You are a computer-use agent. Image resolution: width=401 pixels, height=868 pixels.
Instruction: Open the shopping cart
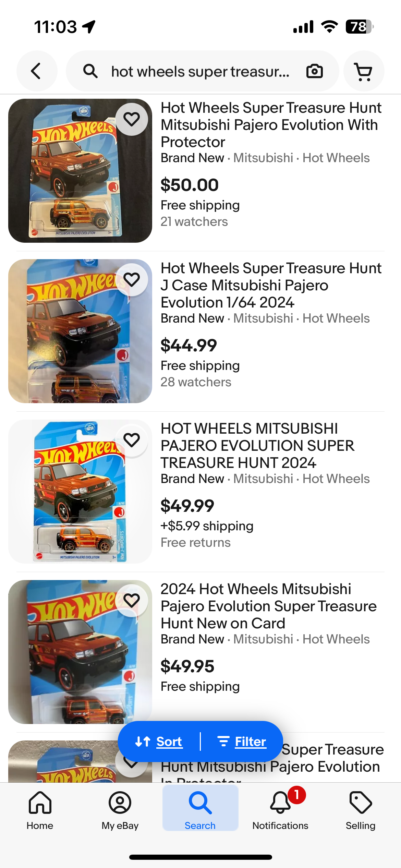pos(363,71)
